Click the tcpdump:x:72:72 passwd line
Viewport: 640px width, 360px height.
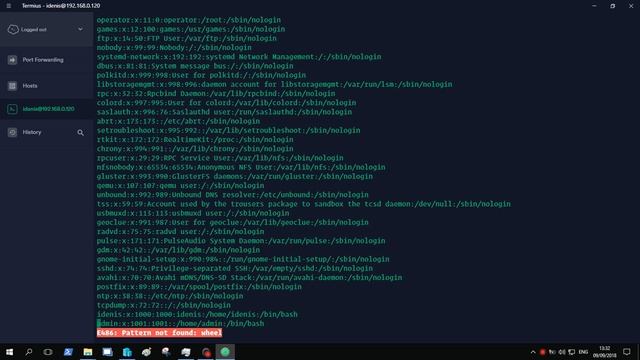point(164,305)
